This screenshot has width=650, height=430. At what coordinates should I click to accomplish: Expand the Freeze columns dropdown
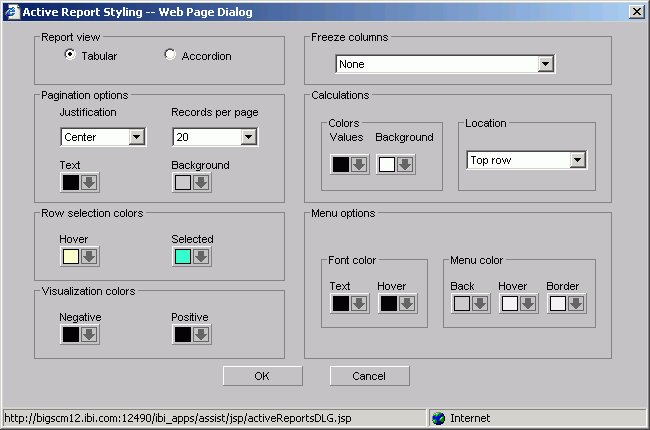pos(545,64)
